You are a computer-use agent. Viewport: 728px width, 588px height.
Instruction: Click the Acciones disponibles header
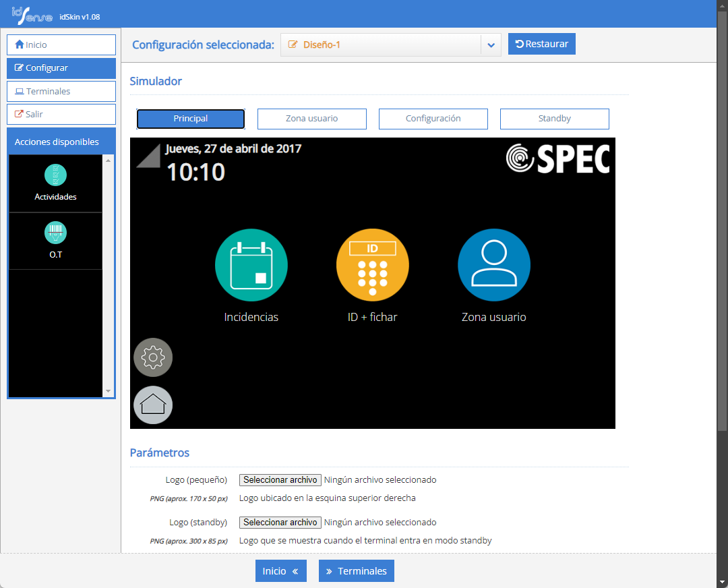pyautogui.click(x=61, y=142)
